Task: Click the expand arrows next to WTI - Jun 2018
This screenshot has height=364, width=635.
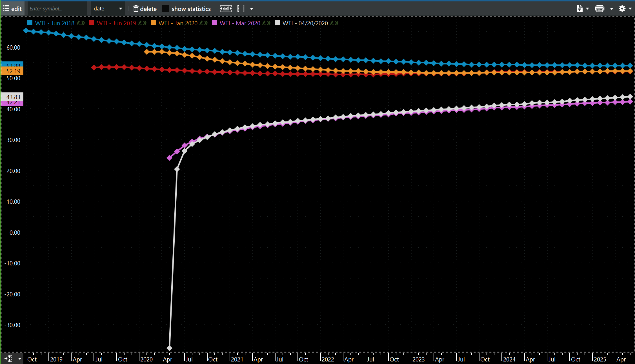Action: coord(83,23)
